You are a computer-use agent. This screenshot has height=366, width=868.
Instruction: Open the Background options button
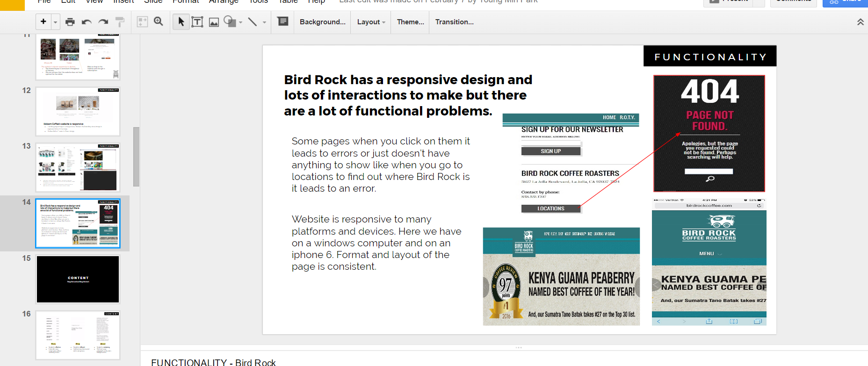pos(322,22)
